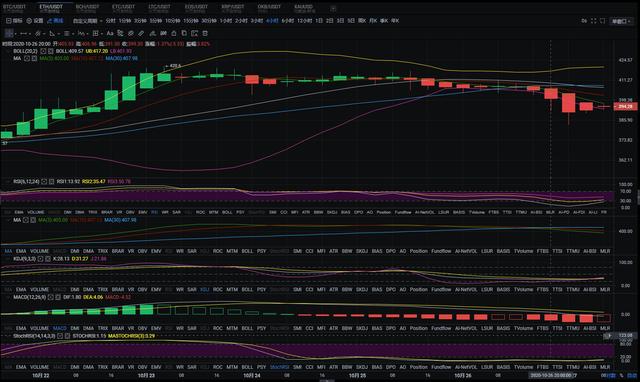This screenshot has width=640, height=382.
Task: Expand dropdown arrow beside horizontal line tool
Action: click(30, 34)
